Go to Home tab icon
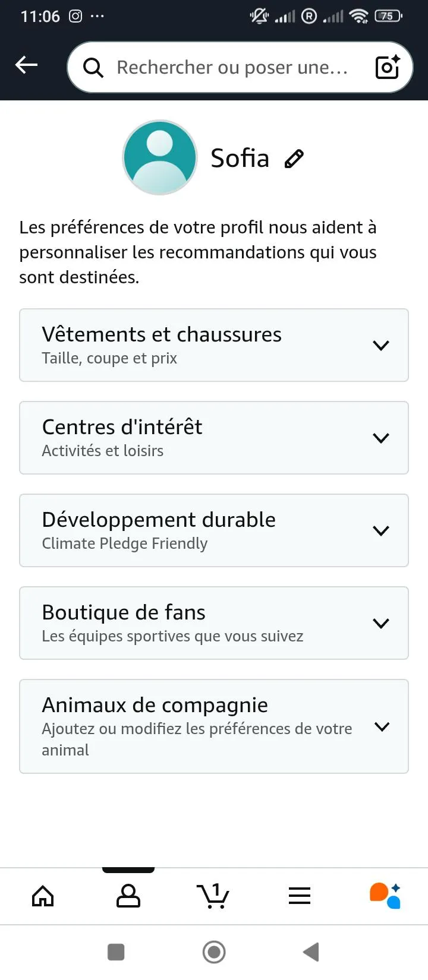Image resolution: width=428 pixels, height=980 pixels. [43, 896]
